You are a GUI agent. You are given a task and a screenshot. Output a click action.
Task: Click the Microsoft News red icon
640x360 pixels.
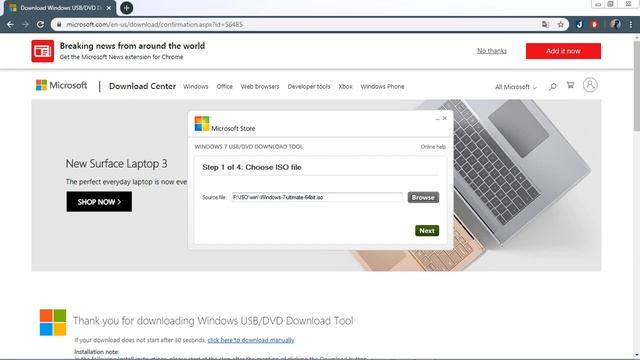(x=42, y=51)
